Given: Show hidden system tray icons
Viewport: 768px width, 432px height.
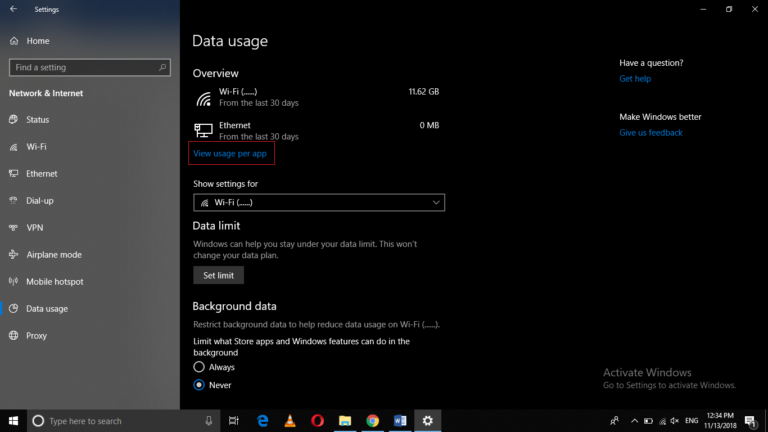Looking at the screenshot, I should click(x=634, y=421).
